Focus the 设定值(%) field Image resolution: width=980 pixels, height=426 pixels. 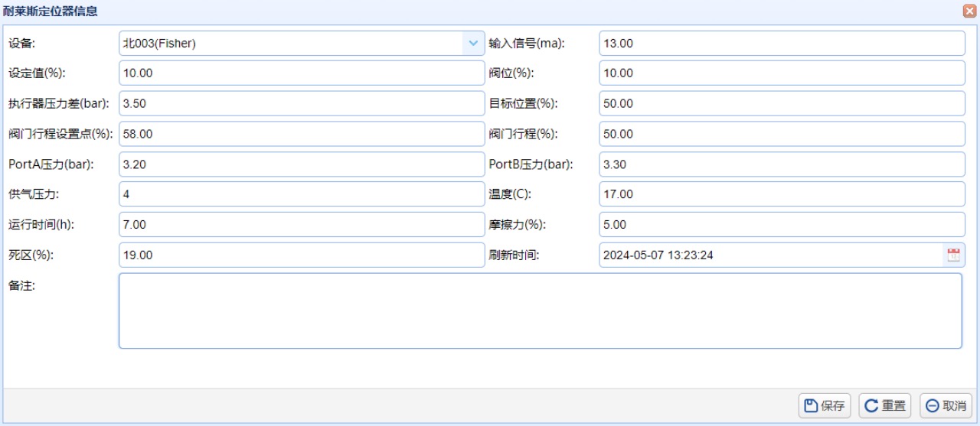[x=302, y=73]
